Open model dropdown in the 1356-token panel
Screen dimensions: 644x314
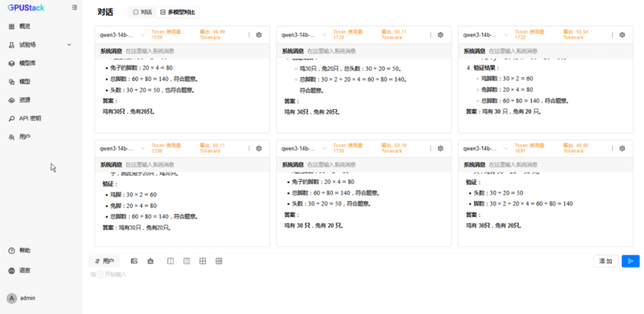tap(122, 148)
